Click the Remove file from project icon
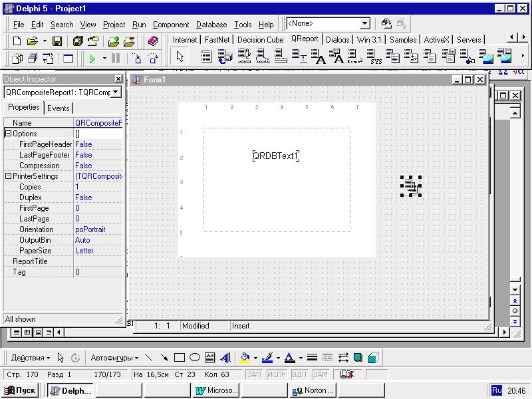Screen dimensions: 532x399 129,41
